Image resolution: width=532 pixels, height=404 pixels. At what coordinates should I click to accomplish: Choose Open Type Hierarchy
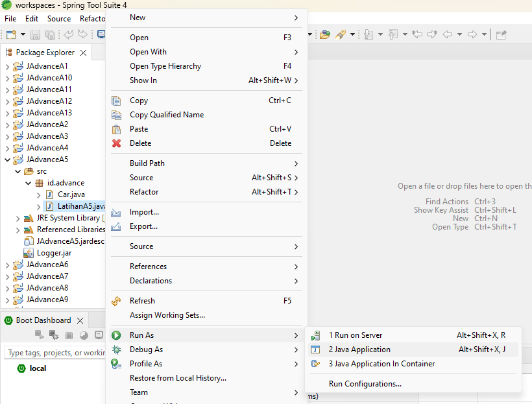[206, 66]
